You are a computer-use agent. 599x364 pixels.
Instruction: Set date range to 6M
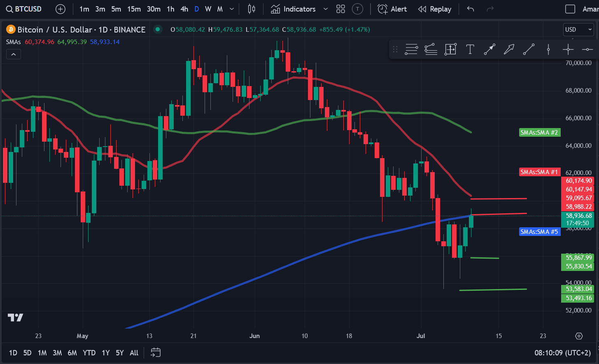pos(72,353)
